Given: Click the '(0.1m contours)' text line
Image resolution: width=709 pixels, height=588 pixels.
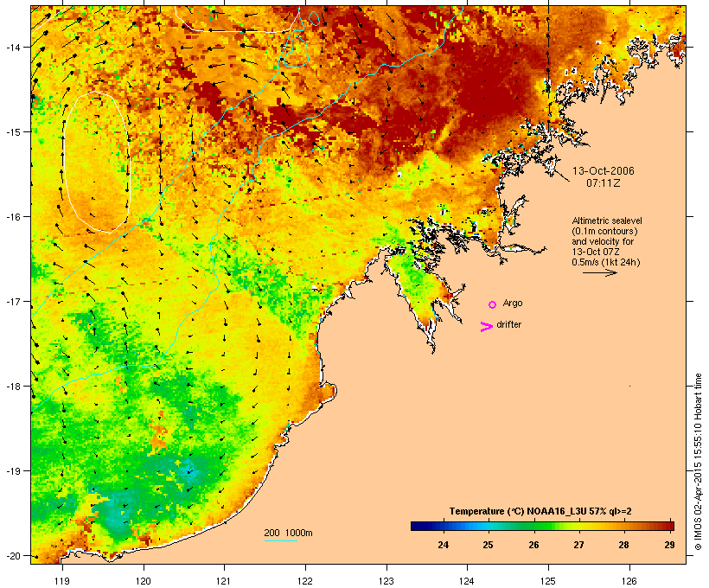Looking at the screenshot, I should coord(604,231).
